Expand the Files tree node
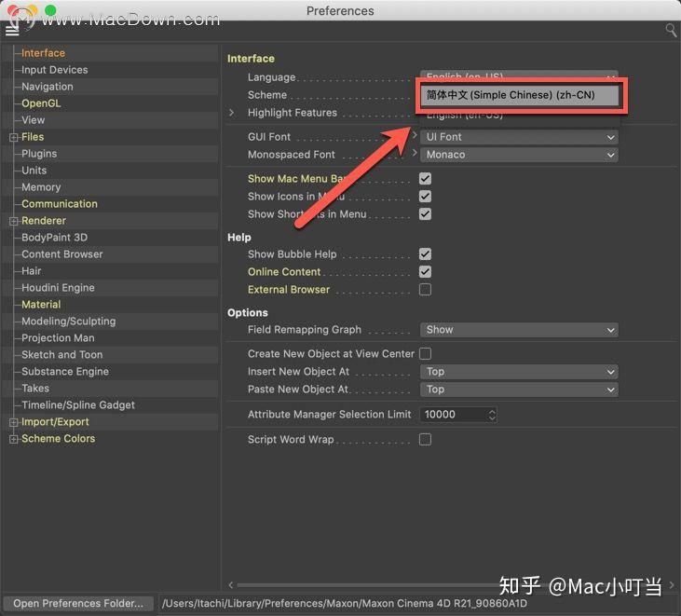 pyautogui.click(x=13, y=137)
